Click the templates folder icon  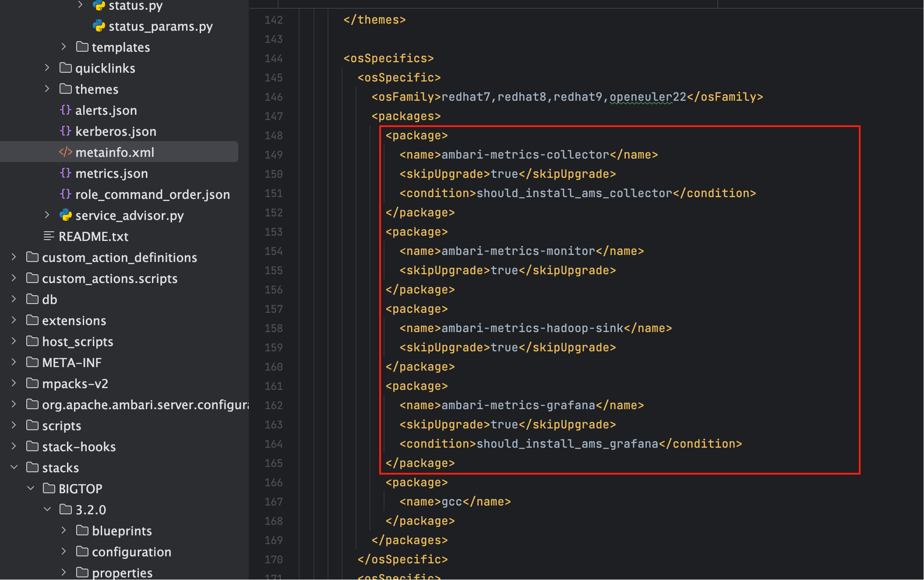point(82,47)
